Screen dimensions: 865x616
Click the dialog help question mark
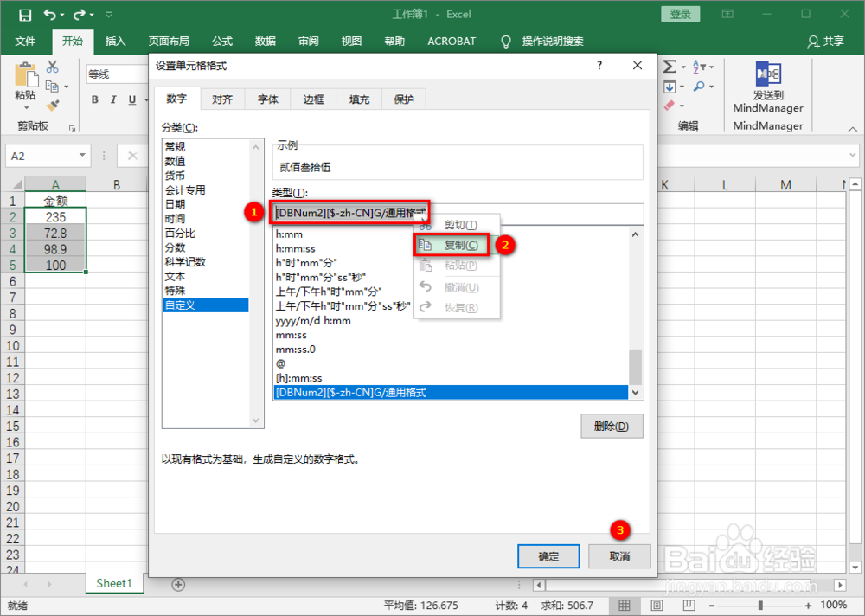pyautogui.click(x=599, y=65)
